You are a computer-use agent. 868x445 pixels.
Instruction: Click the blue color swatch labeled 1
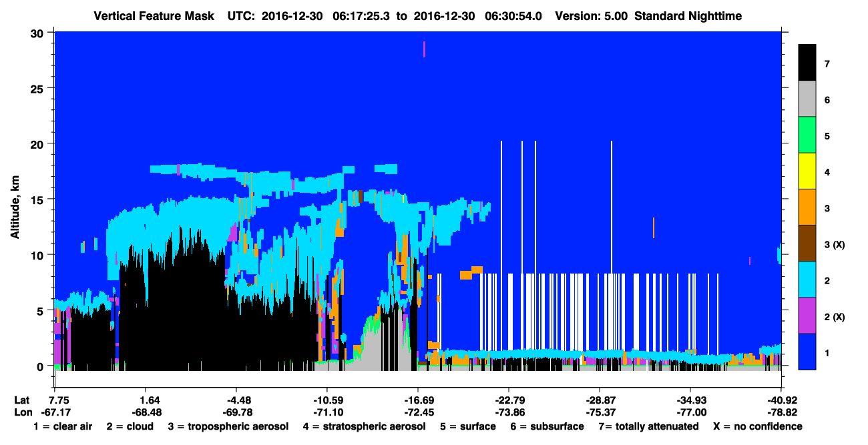(807, 352)
